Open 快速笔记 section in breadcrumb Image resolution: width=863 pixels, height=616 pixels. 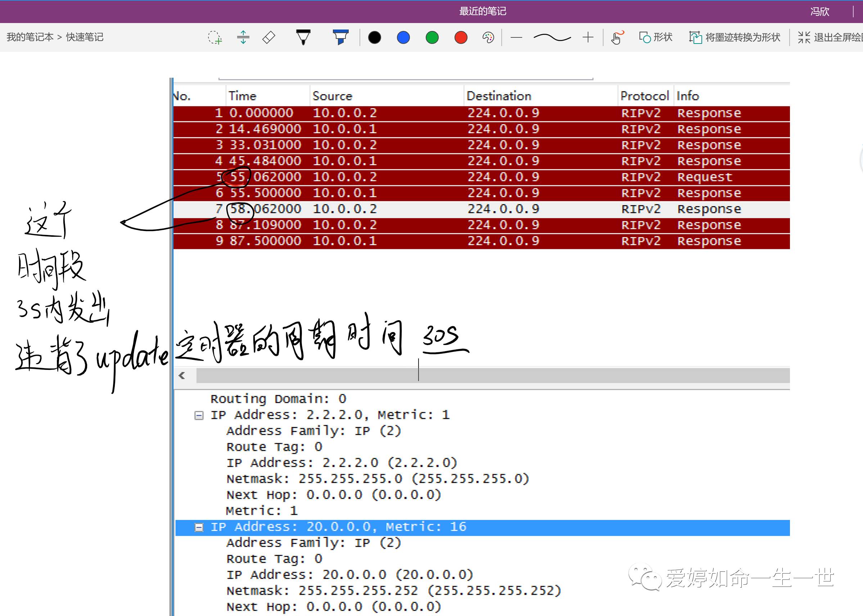pos(85,37)
